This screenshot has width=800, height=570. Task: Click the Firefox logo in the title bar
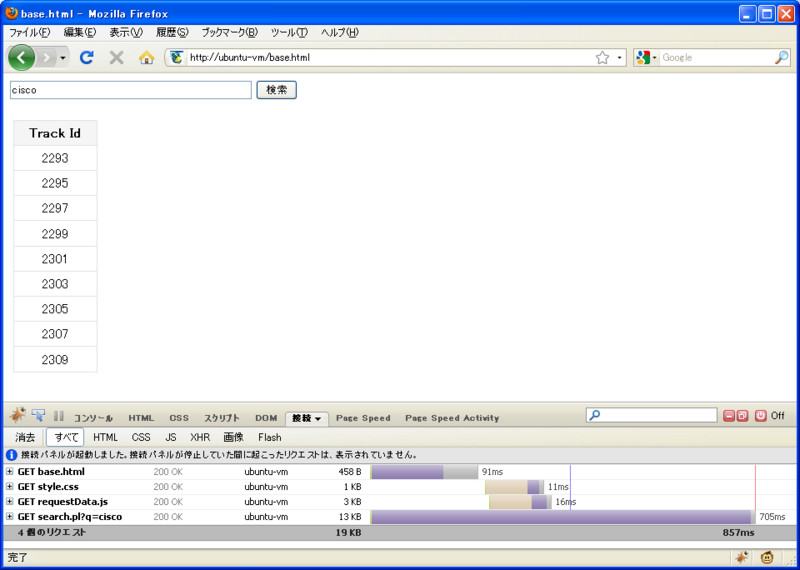click(x=12, y=13)
